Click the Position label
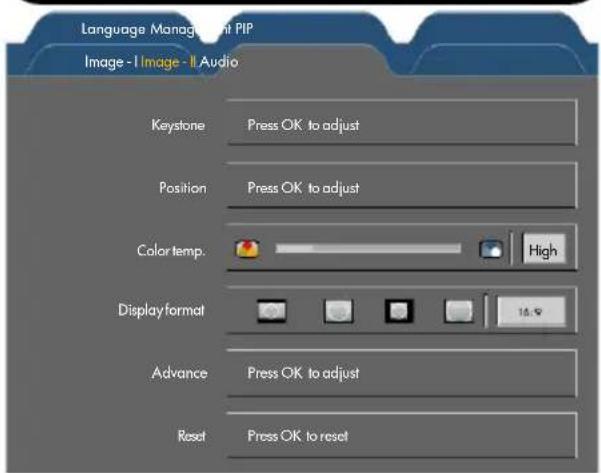 pyautogui.click(x=183, y=188)
